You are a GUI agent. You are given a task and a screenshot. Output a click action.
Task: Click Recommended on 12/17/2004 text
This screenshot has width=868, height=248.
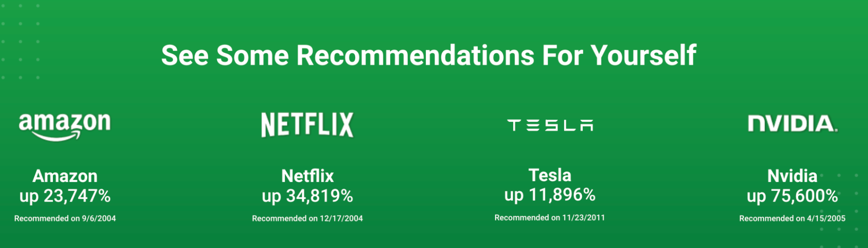pyautogui.click(x=307, y=219)
